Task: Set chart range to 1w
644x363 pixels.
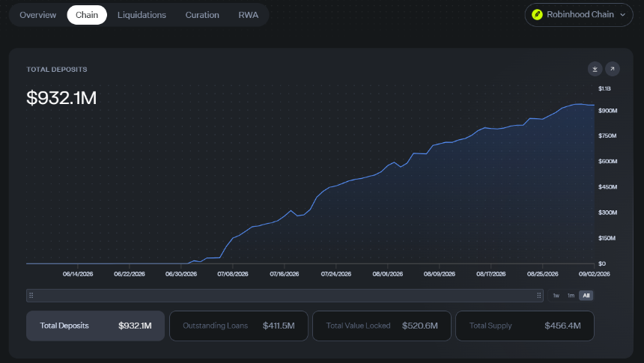Action: tap(556, 295)
